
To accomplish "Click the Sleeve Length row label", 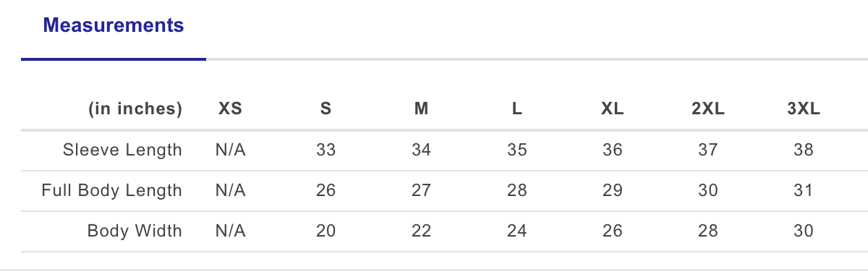I will (122, 150).
